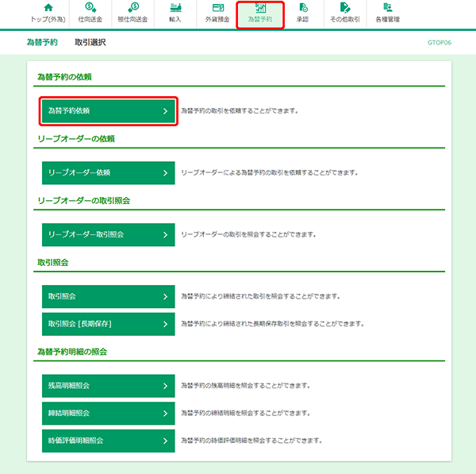This screenshot has height=474, width=476.
Task: Open the 時価評価明細照会 button
Action: coord(109,441)
